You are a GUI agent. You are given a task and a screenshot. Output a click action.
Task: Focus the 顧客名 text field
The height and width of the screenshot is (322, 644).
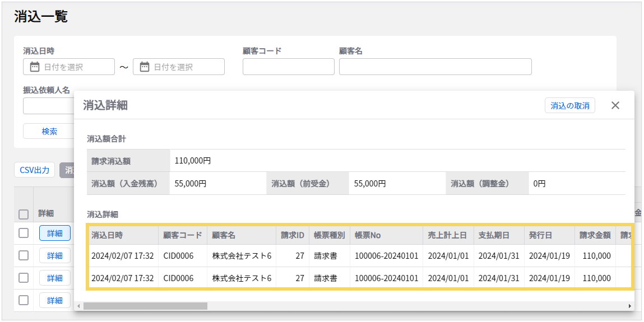(435, 67)
